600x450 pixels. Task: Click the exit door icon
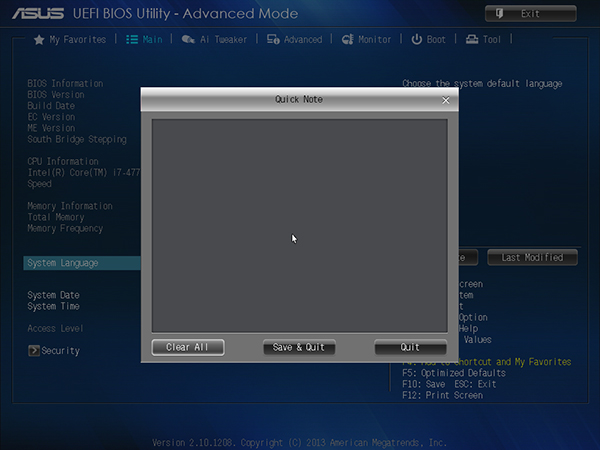499,14
